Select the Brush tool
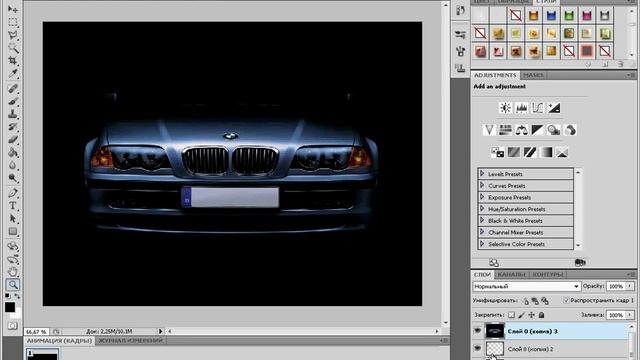This screenshot has width=640, height=360. click(x=13, y=101)
